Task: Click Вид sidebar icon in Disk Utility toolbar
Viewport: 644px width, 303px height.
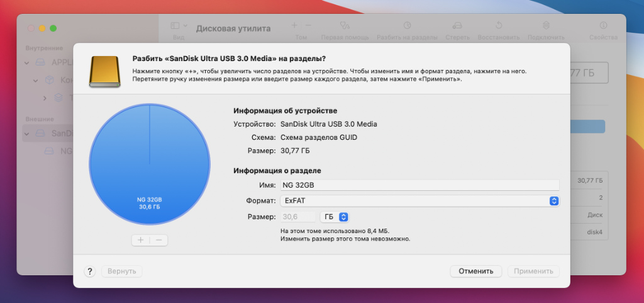Action: click(175, 25)
